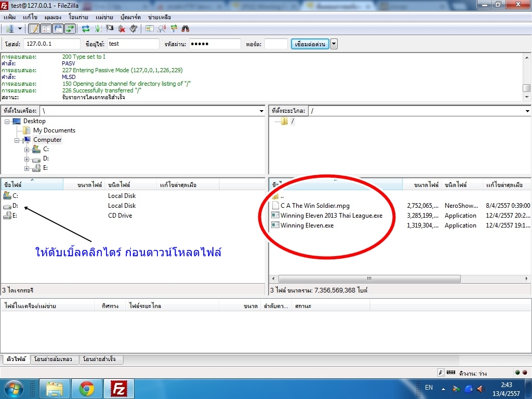Image resolution: width=532 pixels, height=399 pixels.
Task: Open Windows Explorer from the taskbar
Action: pyautogui.click(x=55, y=389)
